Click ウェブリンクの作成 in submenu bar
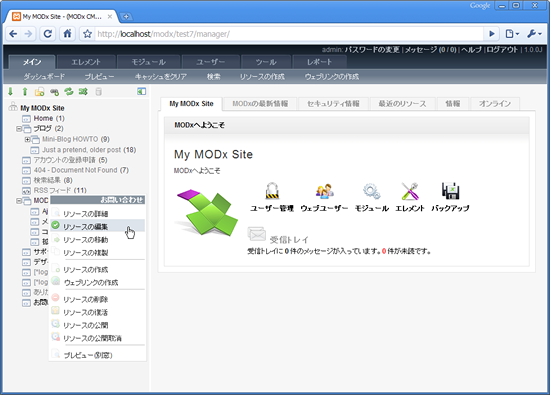The height and width of the screenshot is (395, 550). (332, 76)
